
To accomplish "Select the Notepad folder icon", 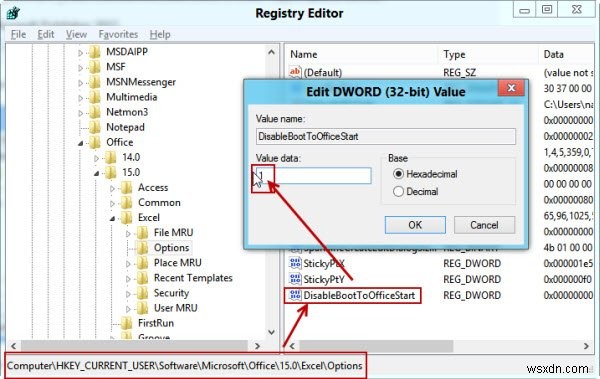I will [95, 127].
